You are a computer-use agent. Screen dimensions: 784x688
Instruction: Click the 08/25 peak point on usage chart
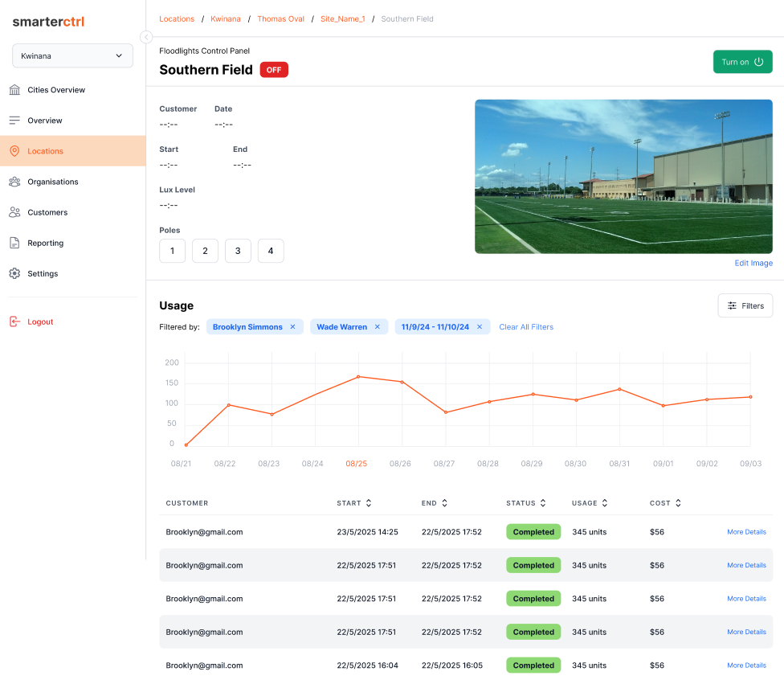point(358,377)
